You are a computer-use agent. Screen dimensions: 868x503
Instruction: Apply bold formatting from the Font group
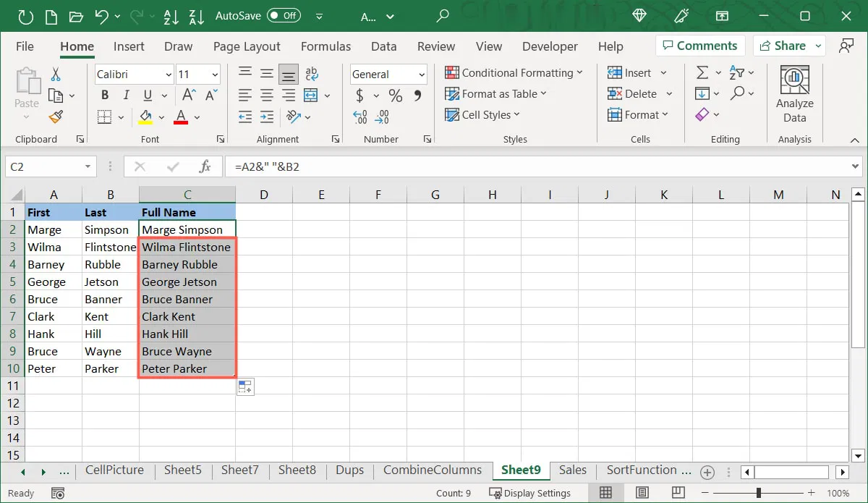coord(104,95)
